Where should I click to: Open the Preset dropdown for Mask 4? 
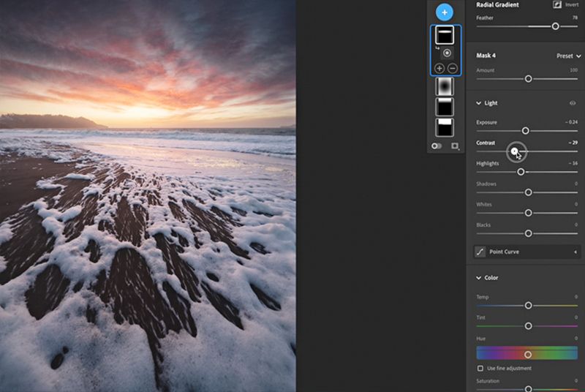point(566,56)
